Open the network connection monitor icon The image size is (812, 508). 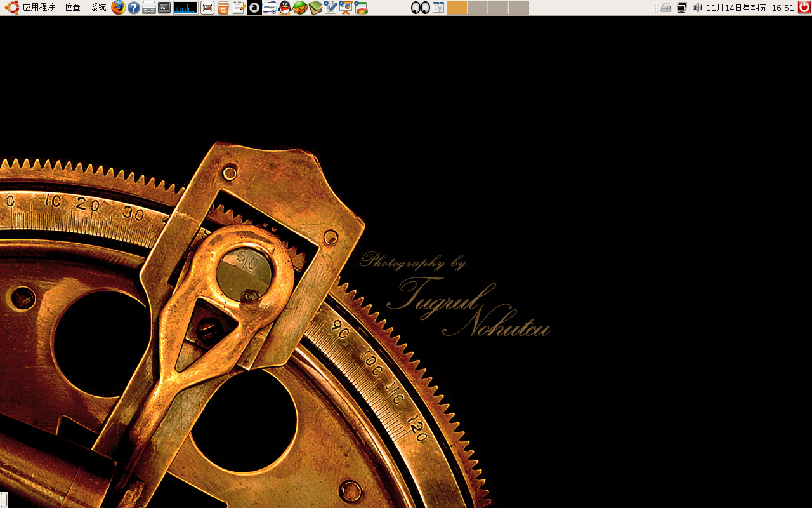[682, 8]
